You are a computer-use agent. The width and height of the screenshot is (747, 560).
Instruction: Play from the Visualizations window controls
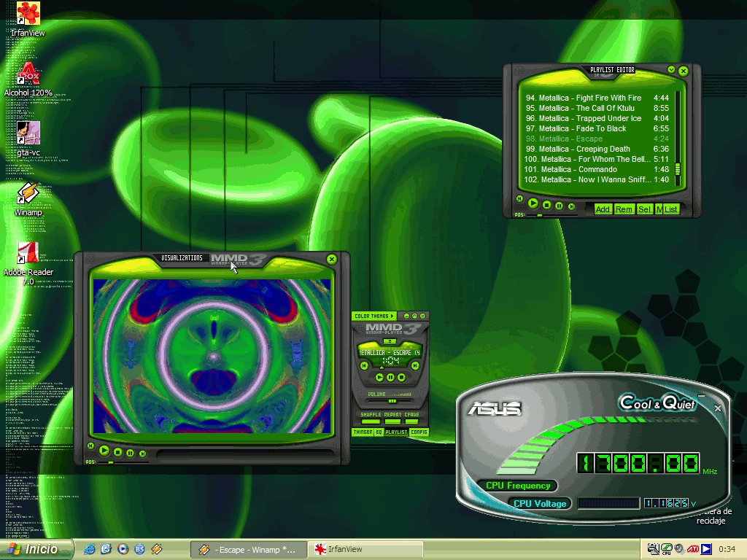click(x=104, y=451)
